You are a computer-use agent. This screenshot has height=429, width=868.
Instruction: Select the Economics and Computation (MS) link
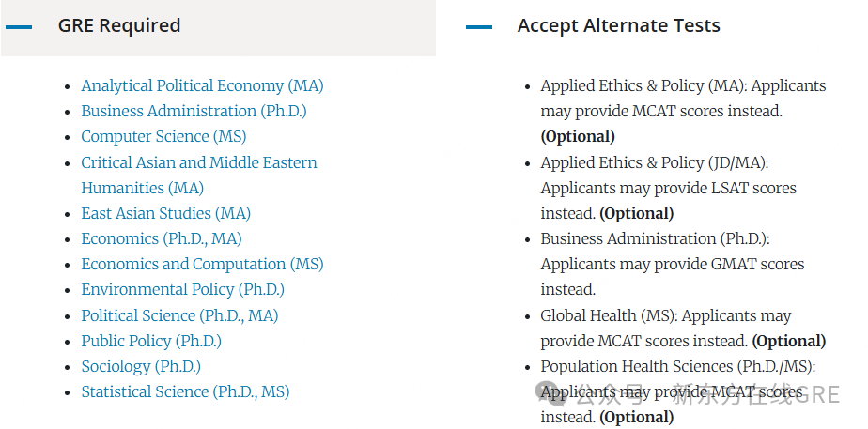(x=202, y=265)
